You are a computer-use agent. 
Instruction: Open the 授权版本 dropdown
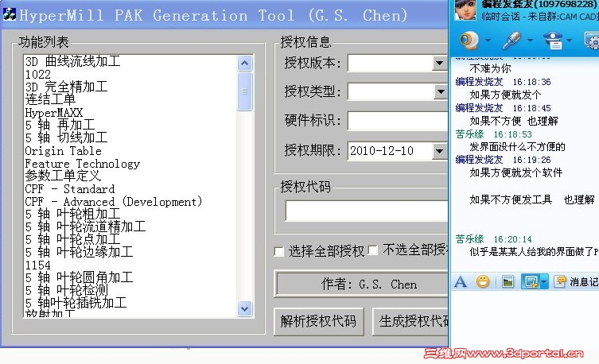click(x=439, y=63)
